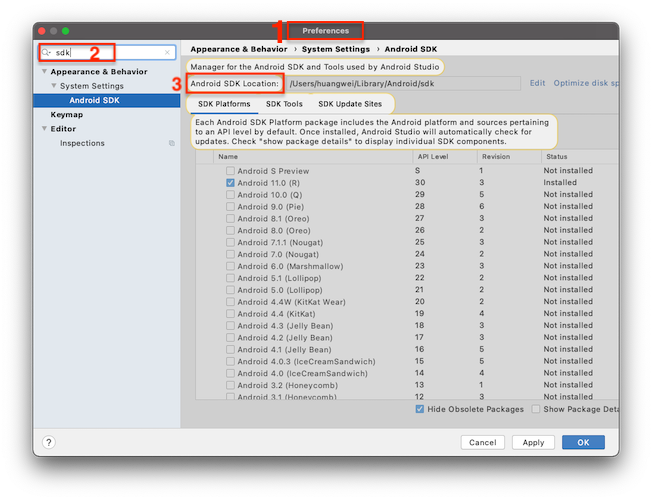This screenshot has width=652, height=500.
Task: Select Keymap in the settings sidebar
Action: tap(67, 115)
